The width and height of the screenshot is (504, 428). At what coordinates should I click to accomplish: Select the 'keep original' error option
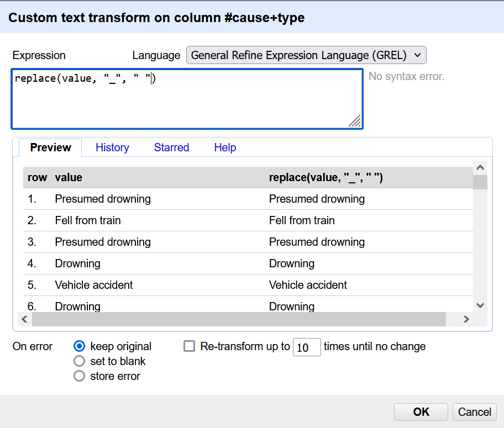[x=80, y=346]
